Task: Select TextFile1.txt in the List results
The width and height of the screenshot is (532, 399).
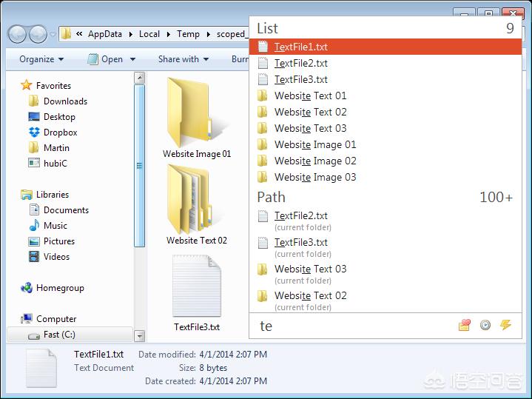Action: pos(385,47)
